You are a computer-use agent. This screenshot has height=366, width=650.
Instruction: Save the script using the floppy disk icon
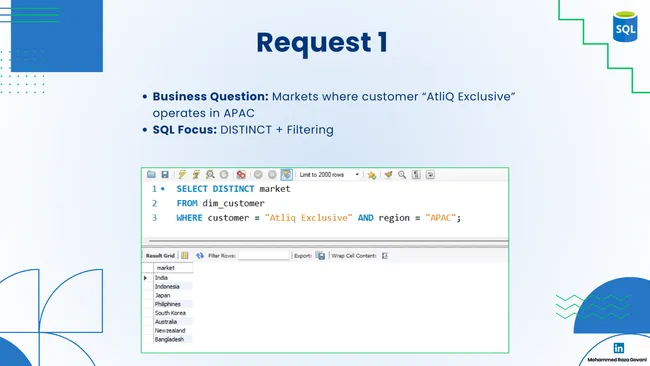tap(165, 175)
